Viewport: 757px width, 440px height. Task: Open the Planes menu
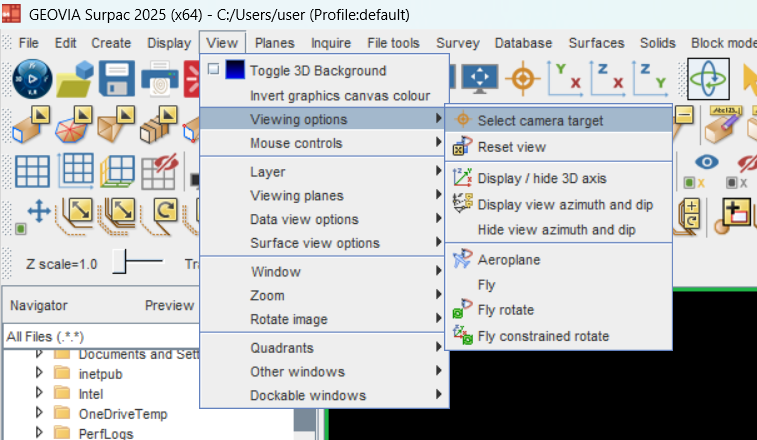point(274,43)
